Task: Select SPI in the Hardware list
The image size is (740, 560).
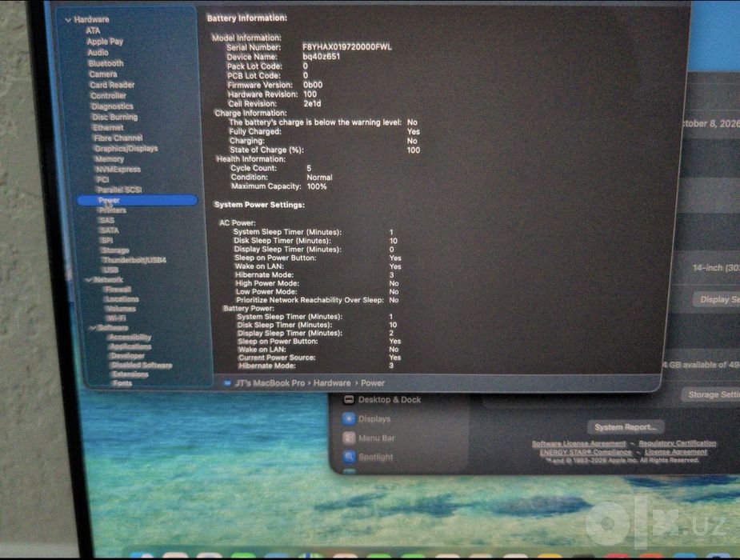Action: [106, 240]
